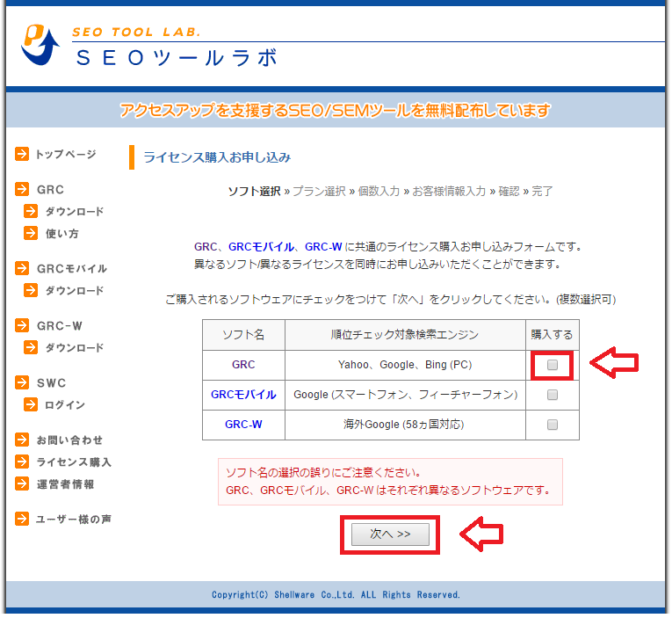
Task: Click the ソフト選択 breadcrumb step
Action: click(x=254, y=191)
